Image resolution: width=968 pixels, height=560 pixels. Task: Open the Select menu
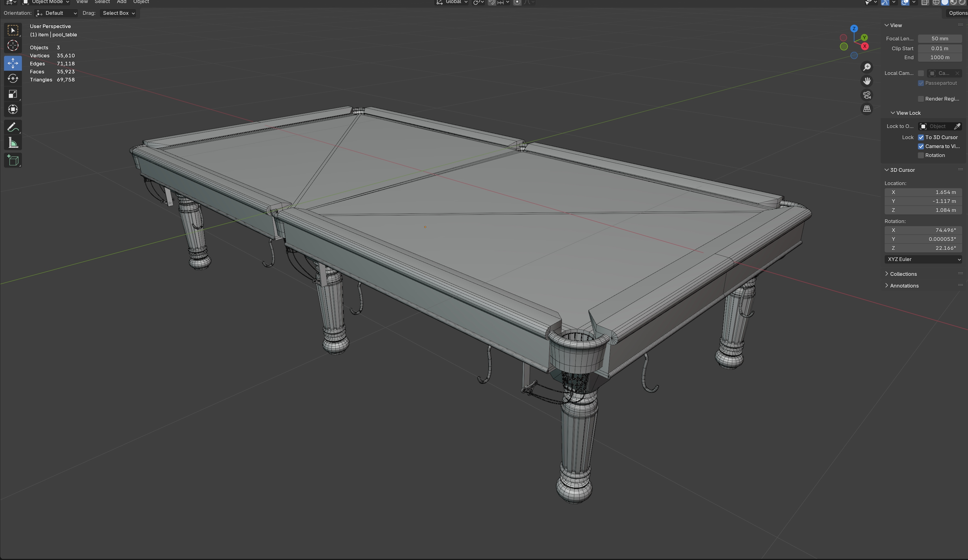[x=102, y=2]
